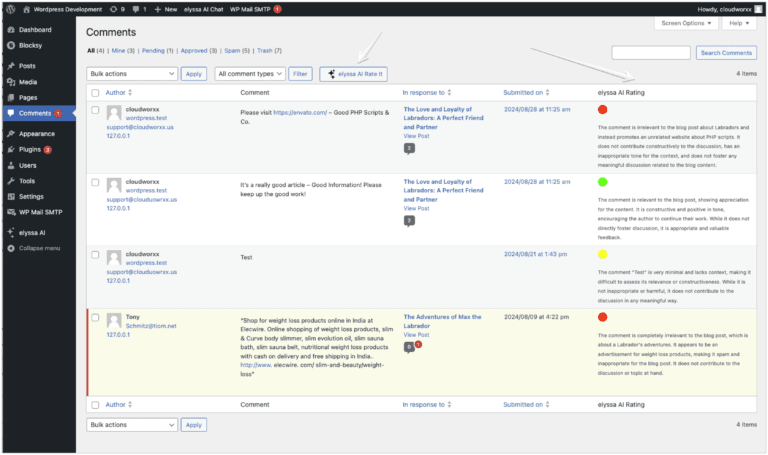The height and width of the screenshot is (455, 768).
Task: Open Dashboard icon in sidebar
Action: [11, 30]
